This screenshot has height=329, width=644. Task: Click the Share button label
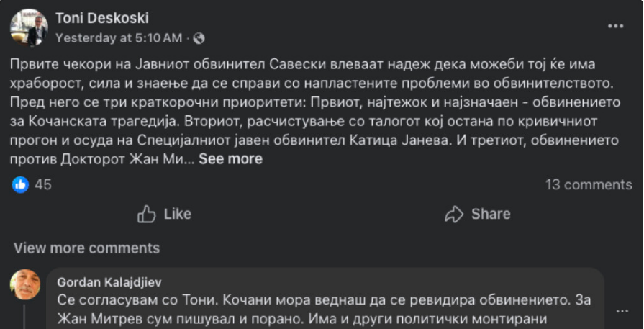coord(491,214)
